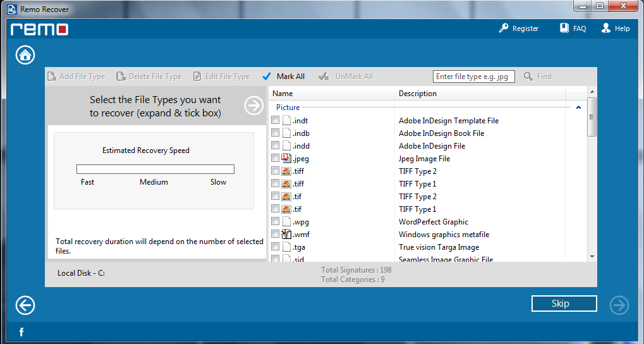This screenshot has width=644, height=344.
Task: Go to the Home screen icon
Action: click(25, 55)
